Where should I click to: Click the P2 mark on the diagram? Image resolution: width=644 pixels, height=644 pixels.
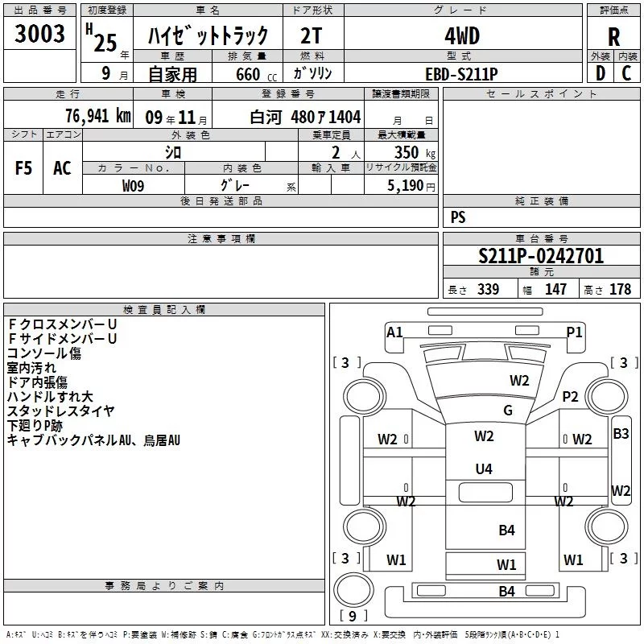point(570,397)
